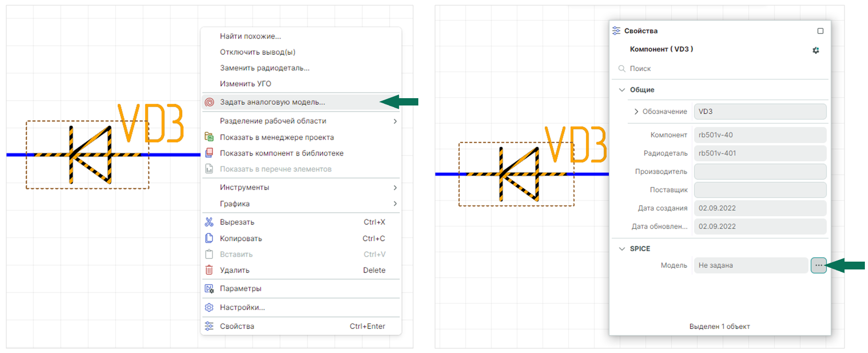The width and height of the screenshot is (868, 353).
Task: Click the VD3 label in right schematic
Action: coord(576,144)
